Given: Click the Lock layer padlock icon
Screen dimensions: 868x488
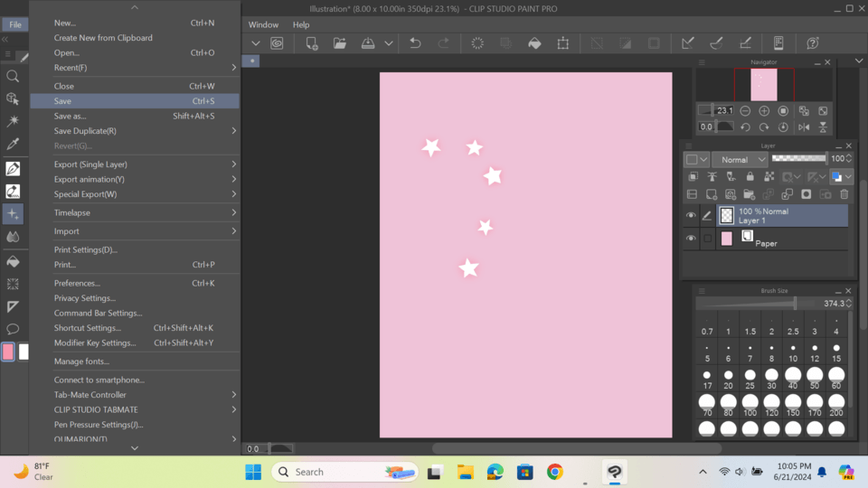Looking at the screenshot, I should pyautogui.click(x=750, y=177).
